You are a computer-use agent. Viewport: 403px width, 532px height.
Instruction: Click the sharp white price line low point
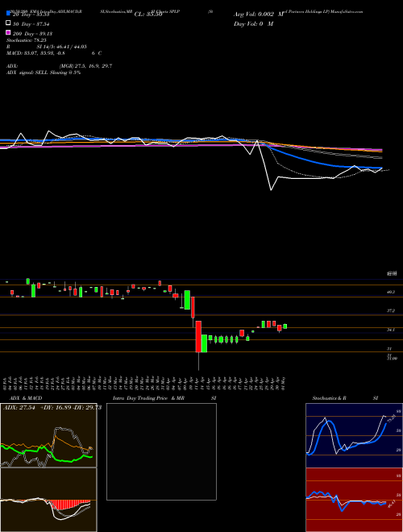coord(271,189)
